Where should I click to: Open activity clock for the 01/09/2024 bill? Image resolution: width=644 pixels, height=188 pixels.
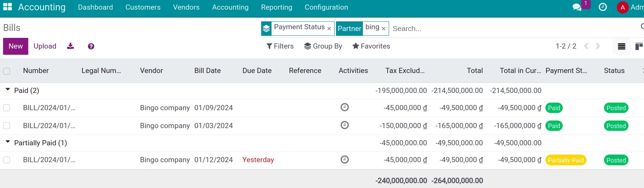click(345, 107)
